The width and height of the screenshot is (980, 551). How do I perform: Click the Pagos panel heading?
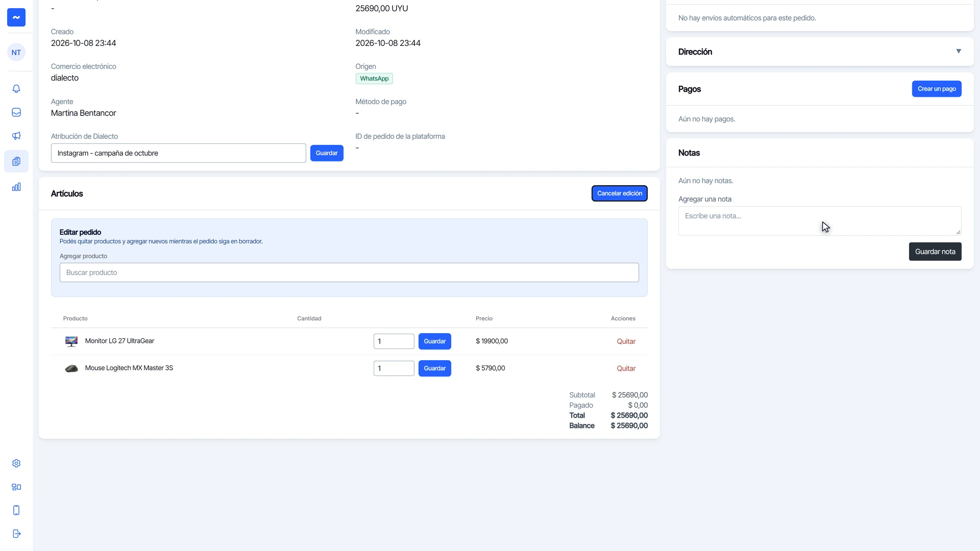click(x=690, y=89)
